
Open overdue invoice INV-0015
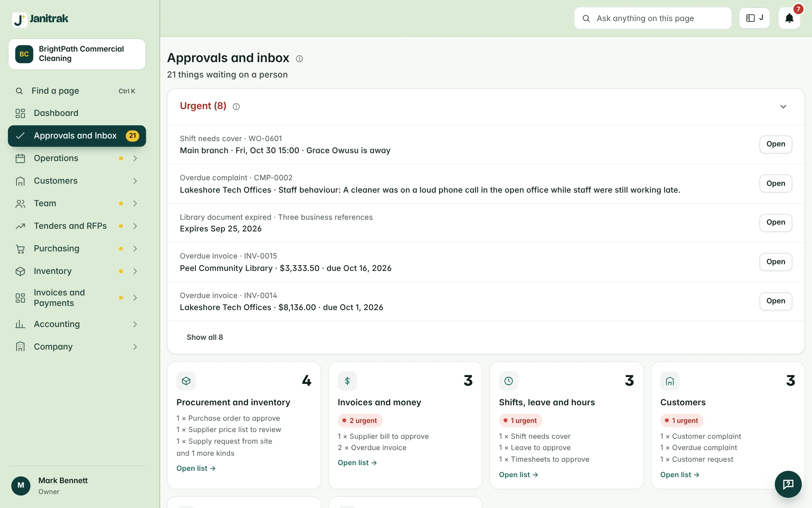coord(776,262)
